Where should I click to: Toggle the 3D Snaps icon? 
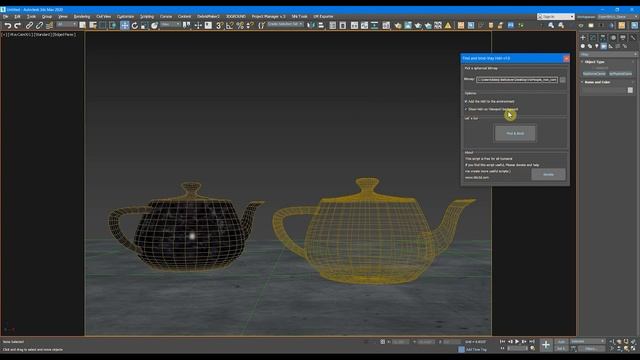pyautogui.click(x=219, y=26)
